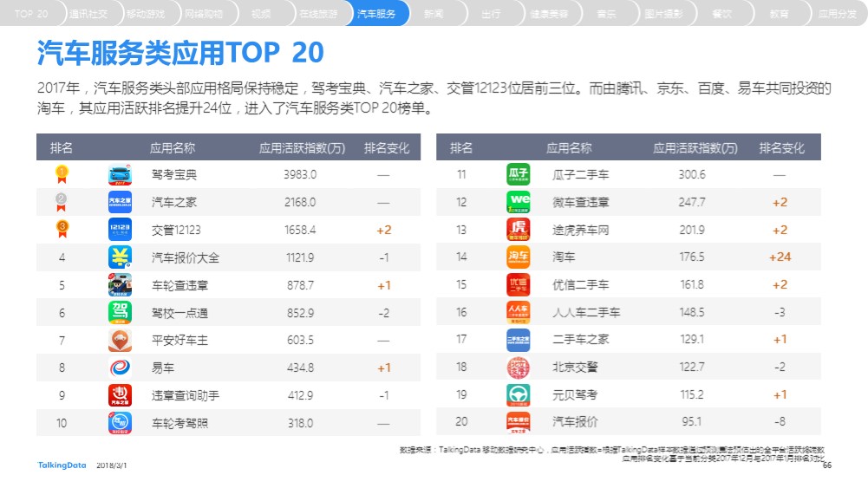Image resolution: width=868 pixels, height=488 pixels.
Task: Click the 易车 app icon
Action: [x=120, y=368]
